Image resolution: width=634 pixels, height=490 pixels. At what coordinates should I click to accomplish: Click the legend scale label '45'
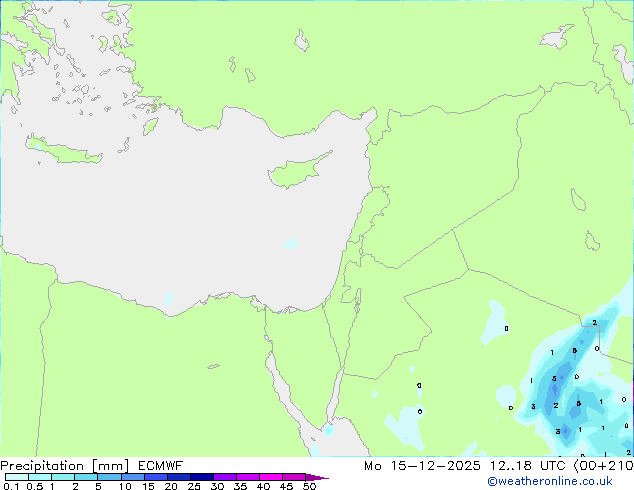(286, 486)
